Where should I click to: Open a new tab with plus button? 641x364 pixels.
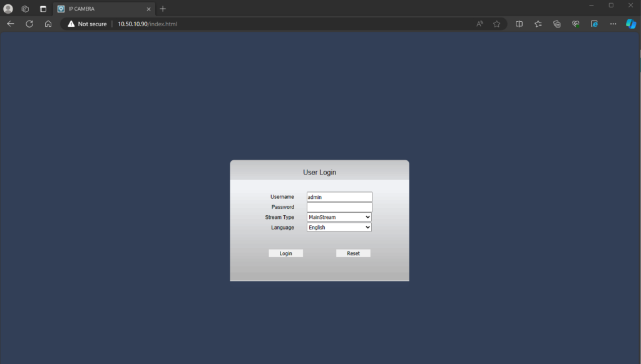coord(163,9)
